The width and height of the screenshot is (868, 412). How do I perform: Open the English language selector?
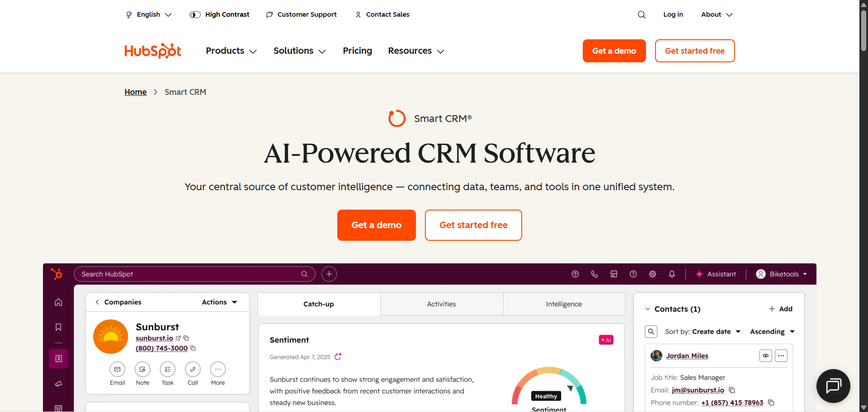click(x=149, y=14)
